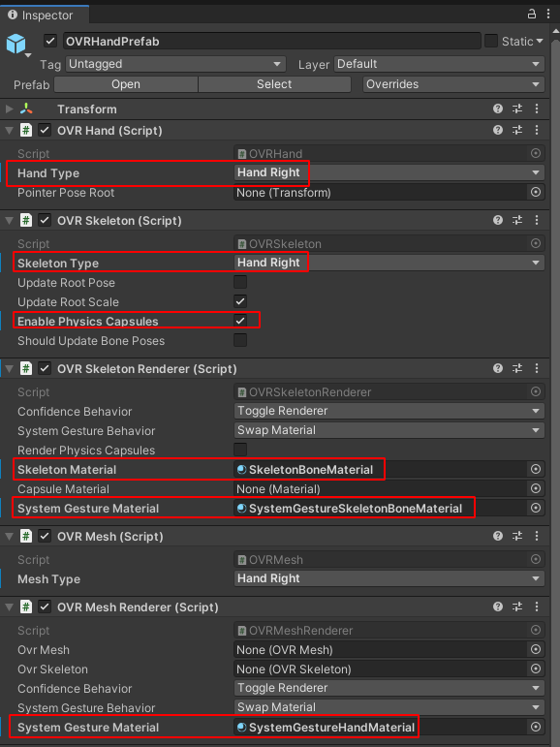The width and height of the screenshot is (560, 747).
Task: Open the Tag dropdown set to Untagged
Action: coord(175,64)
